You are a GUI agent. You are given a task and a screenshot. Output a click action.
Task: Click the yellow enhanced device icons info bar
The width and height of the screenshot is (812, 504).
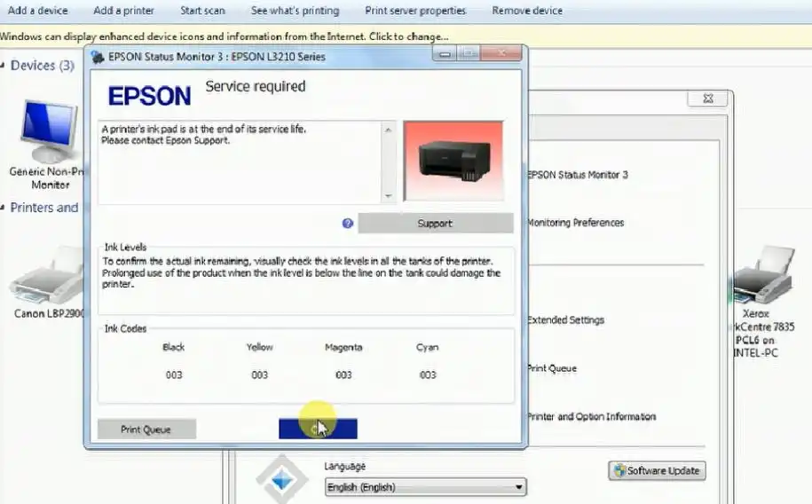pos(406,36)
